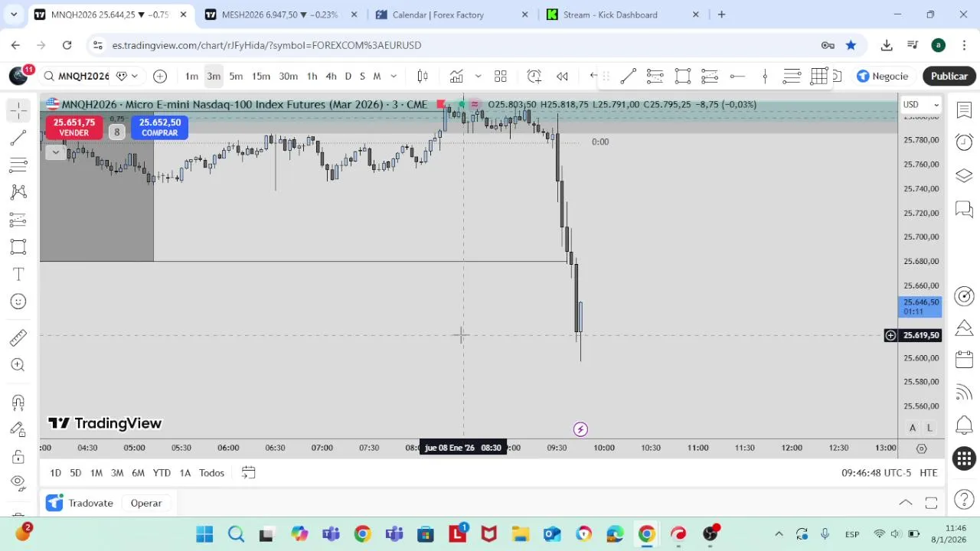
Task: Toggle lock all drawings
Action: 18,457
